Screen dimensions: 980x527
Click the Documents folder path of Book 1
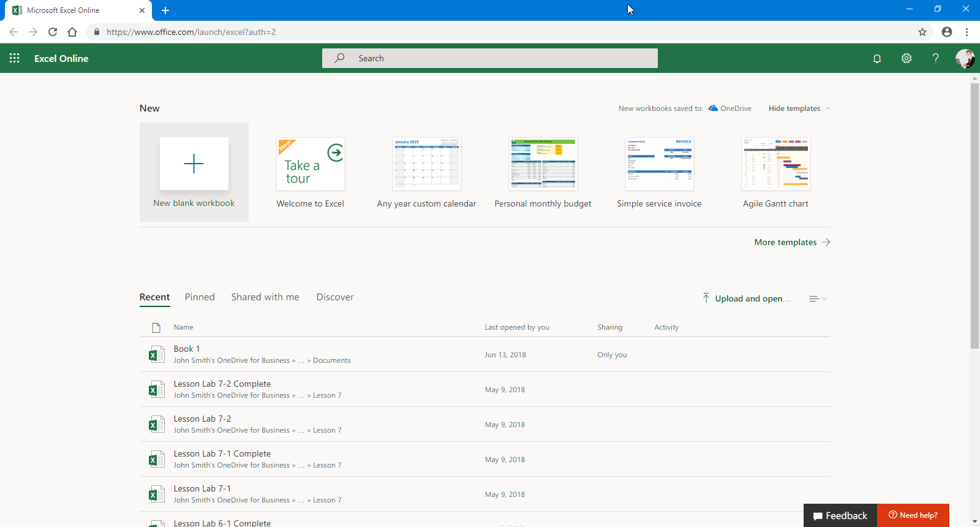click(x=331, y=360)
